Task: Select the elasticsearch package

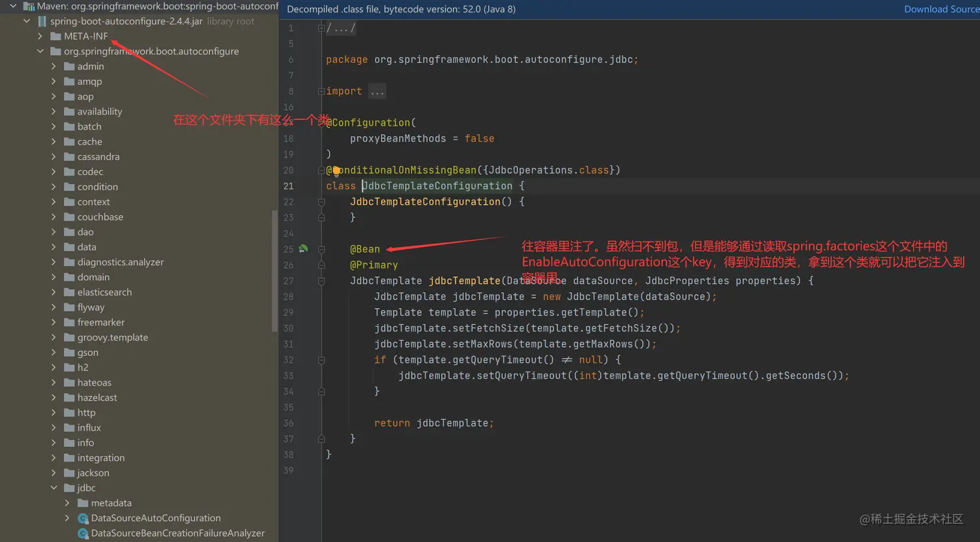Action: (104, 292)
